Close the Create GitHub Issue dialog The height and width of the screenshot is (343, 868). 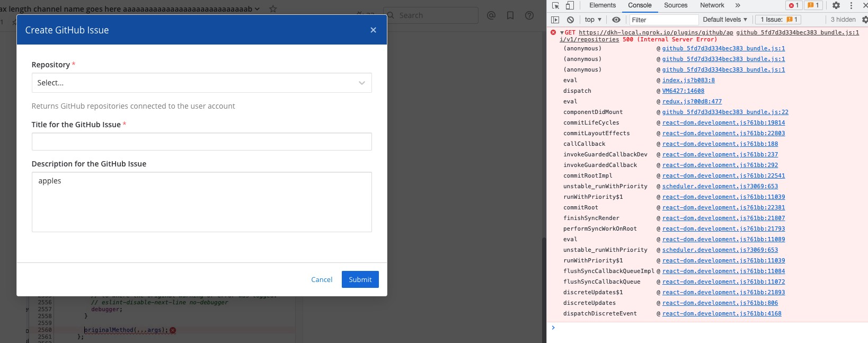(x=373, y=30)
